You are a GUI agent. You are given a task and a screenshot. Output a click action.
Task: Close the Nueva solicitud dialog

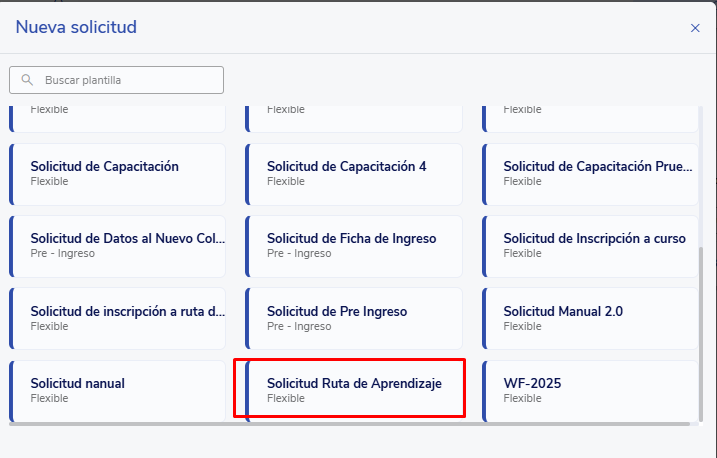pyautogui.click(x=695, y=28)
